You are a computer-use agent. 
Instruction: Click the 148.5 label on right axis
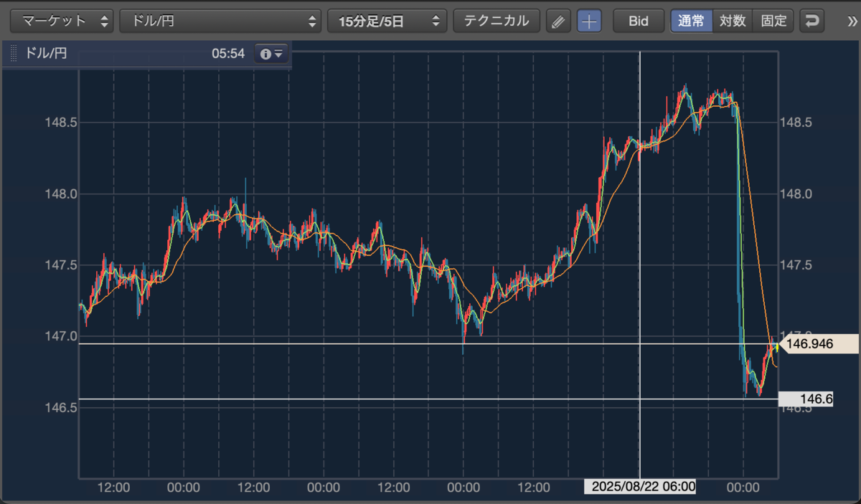click(795, 123)
